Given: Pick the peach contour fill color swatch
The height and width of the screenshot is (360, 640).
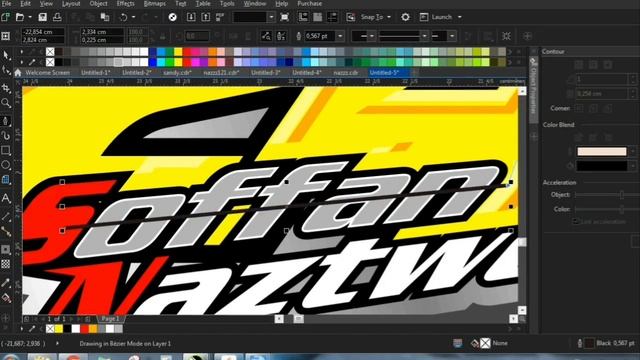Looking at the screenshot, I should click(x=602, y=151).
